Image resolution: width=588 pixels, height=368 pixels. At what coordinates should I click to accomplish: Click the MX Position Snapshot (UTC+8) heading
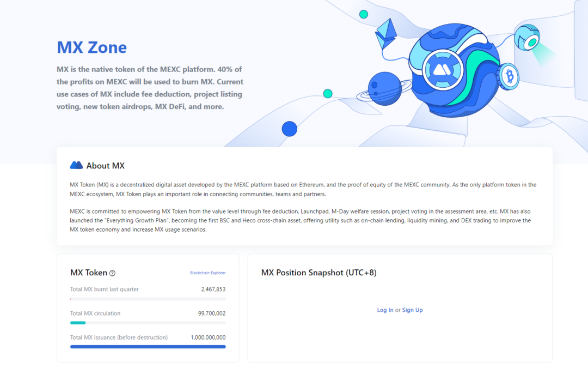click(318, 273)
